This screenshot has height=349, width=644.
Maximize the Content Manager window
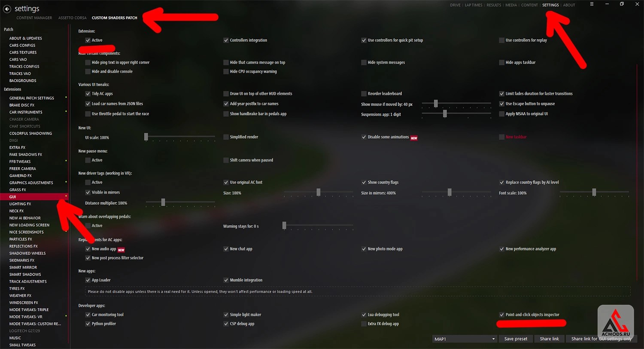click(x=622, y=4)
